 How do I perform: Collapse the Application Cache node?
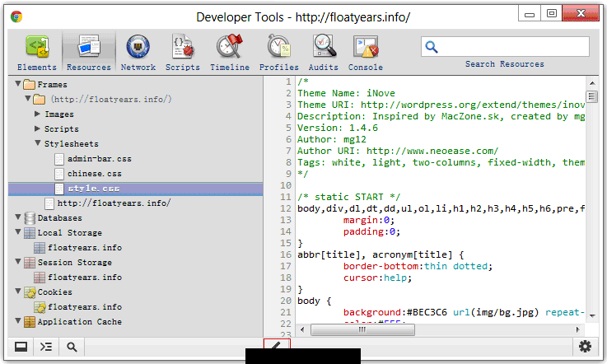coord(18,321)
